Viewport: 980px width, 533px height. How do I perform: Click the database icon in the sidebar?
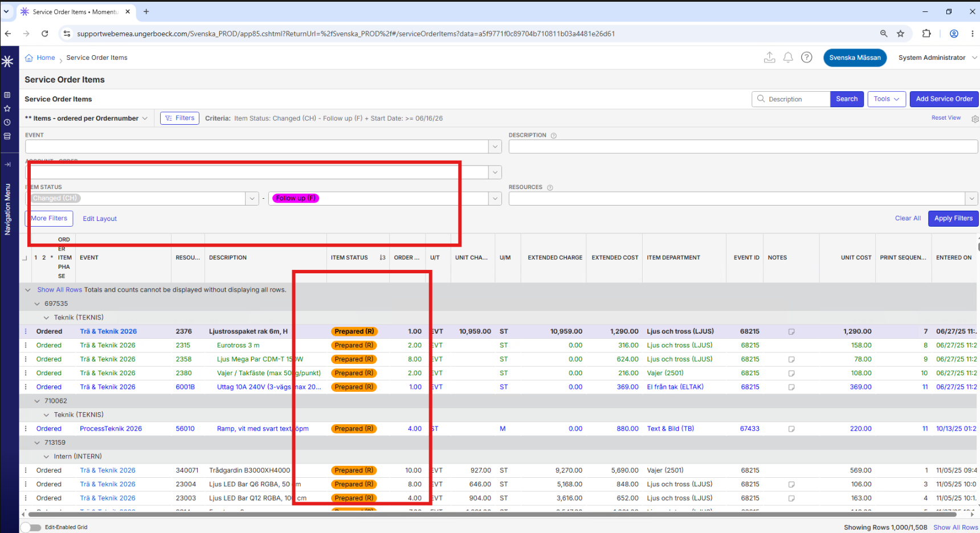(x=7, y=136)
